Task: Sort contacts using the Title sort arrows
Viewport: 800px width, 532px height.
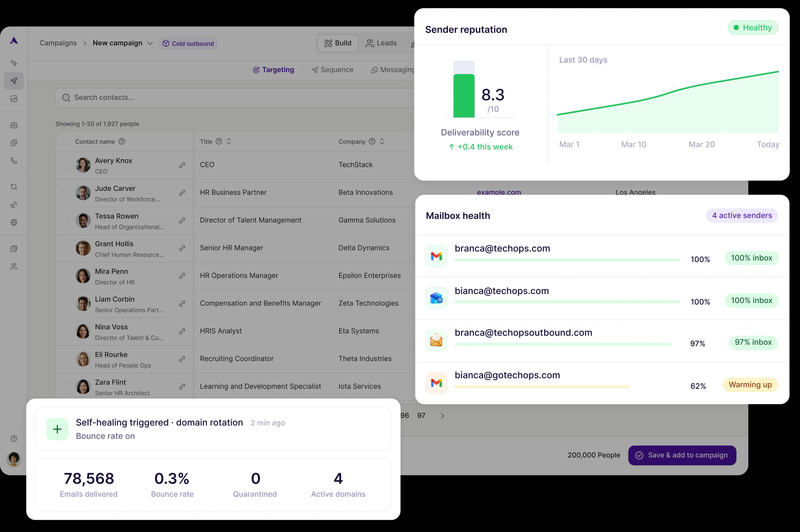Action: [x=228, y=141]
